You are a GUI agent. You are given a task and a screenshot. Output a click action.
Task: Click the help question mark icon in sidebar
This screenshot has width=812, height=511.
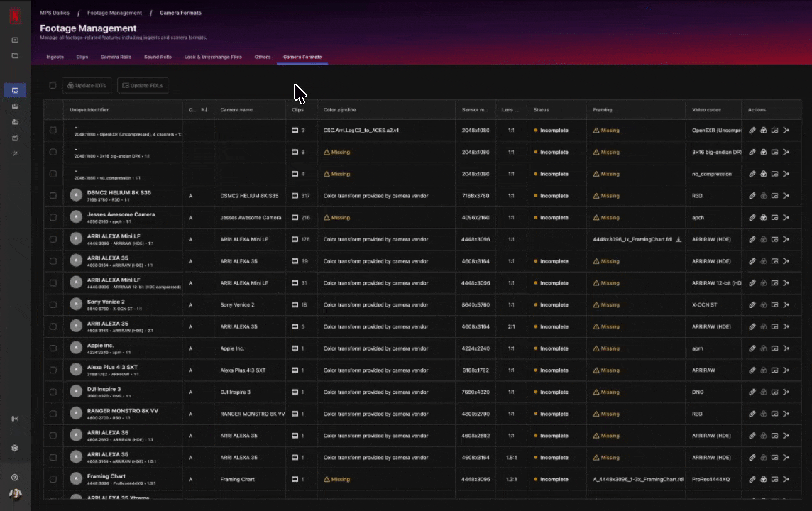pyautogui.click(x=15, y=478)
